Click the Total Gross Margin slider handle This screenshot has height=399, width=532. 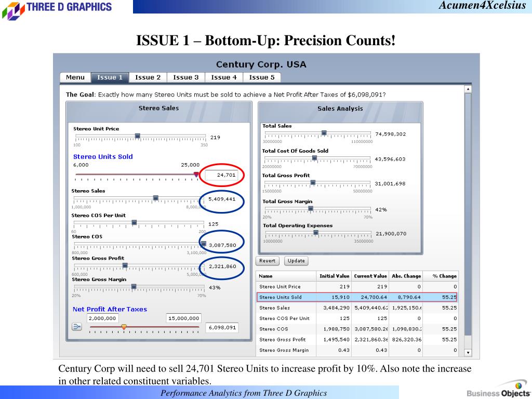pyautogui.click(x=311, y=209)
